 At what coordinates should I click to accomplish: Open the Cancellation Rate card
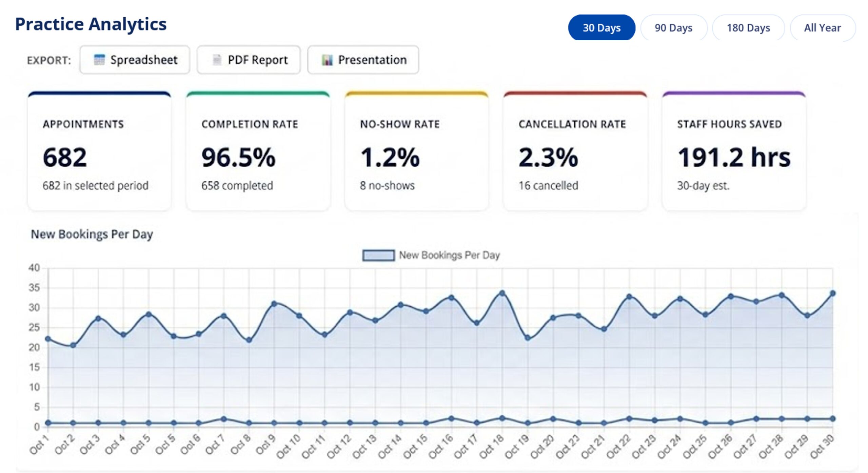point(575,152)
